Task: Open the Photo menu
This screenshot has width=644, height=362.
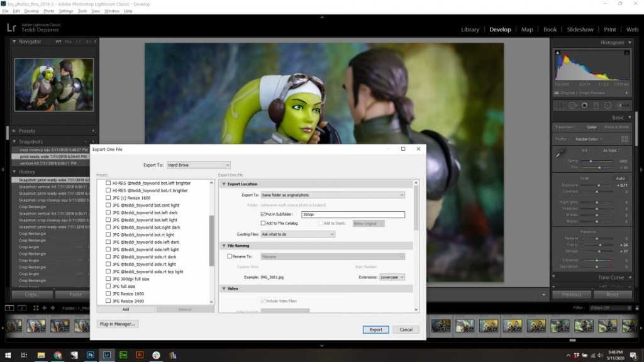Action: pyautogui.click(x=49, y=11)
